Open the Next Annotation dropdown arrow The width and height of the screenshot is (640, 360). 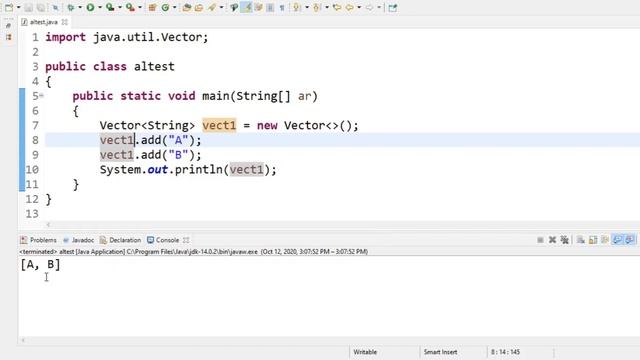[x=307, y=7]
